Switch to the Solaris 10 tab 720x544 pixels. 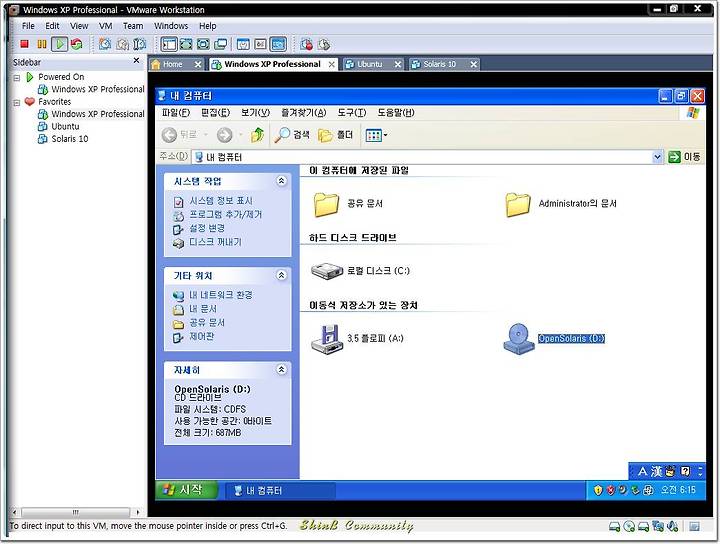pos(439,64)
